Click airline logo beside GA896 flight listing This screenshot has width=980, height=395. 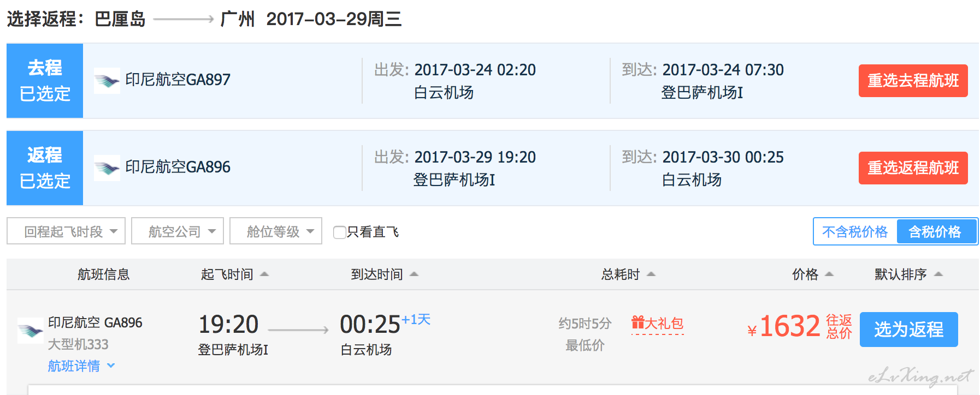click(31, 331)
